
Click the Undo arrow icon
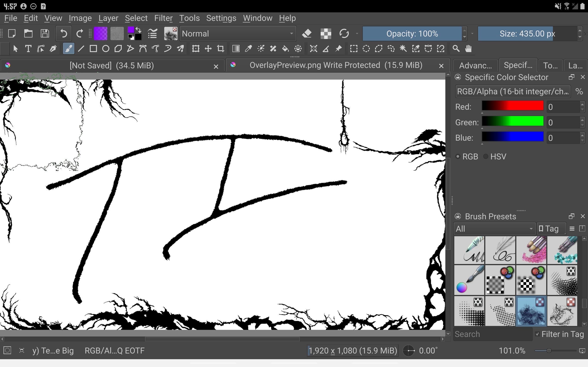coord(64,33)
